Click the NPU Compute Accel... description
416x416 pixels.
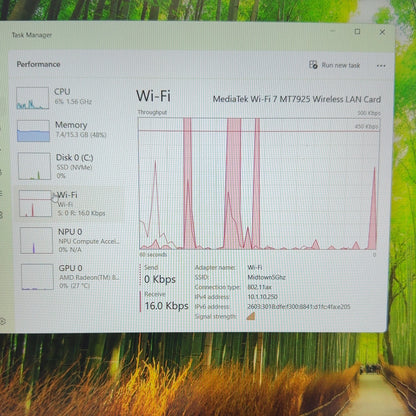click(89, 241)
